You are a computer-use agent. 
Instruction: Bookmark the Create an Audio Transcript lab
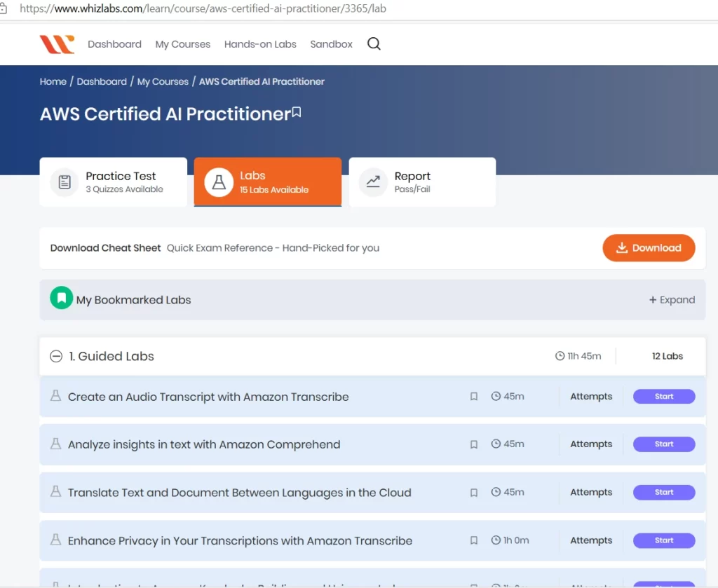click(x=474, y=396)
